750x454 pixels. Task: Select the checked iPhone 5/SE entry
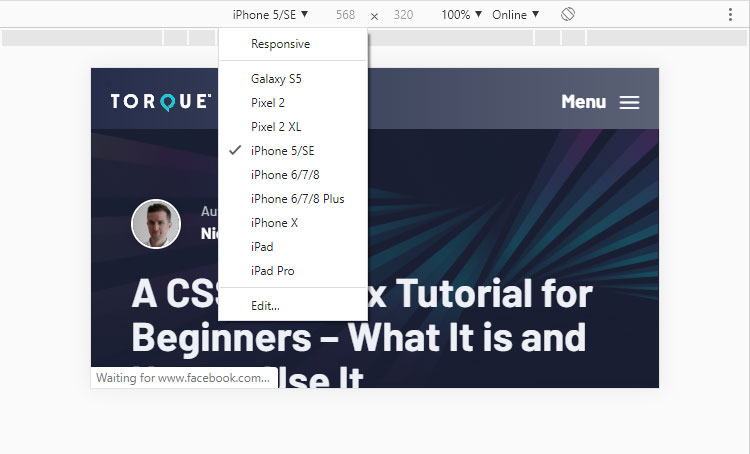[293, 151]
